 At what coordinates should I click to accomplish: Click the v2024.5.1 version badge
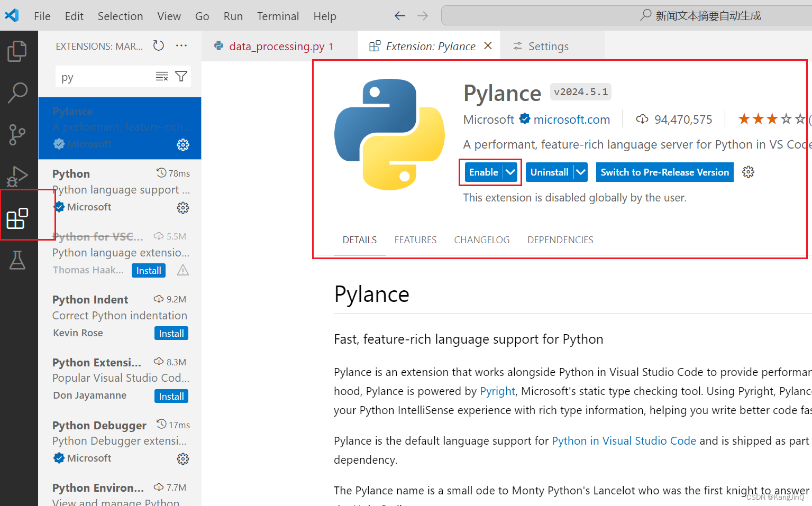click(x=581, y=92)
